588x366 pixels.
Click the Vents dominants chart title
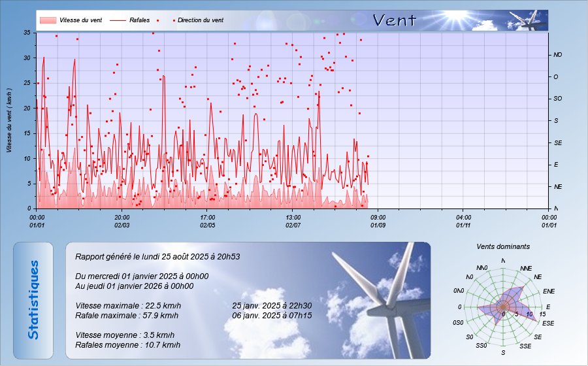tap(503, 247)
